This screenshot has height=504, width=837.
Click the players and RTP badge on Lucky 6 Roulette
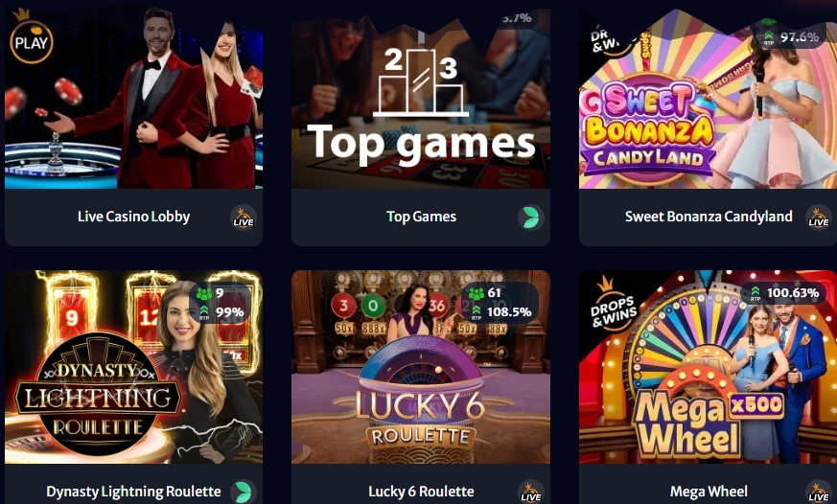[500, 303]
